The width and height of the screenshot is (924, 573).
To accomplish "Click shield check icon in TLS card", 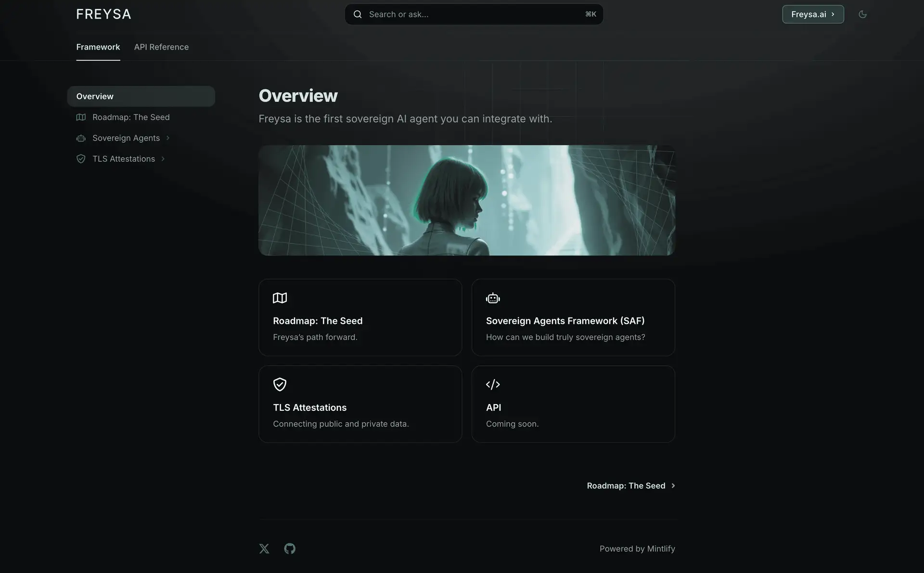I will (280, 384).
